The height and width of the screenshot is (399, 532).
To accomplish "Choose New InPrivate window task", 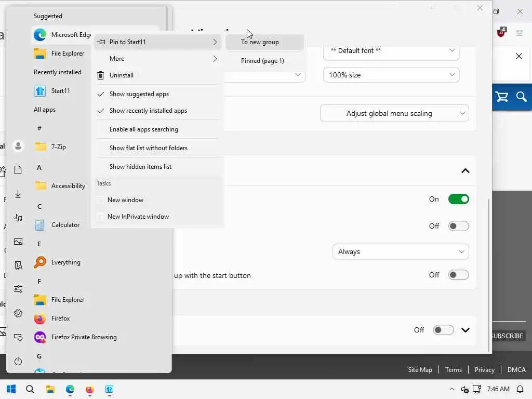I will (158, 217).
